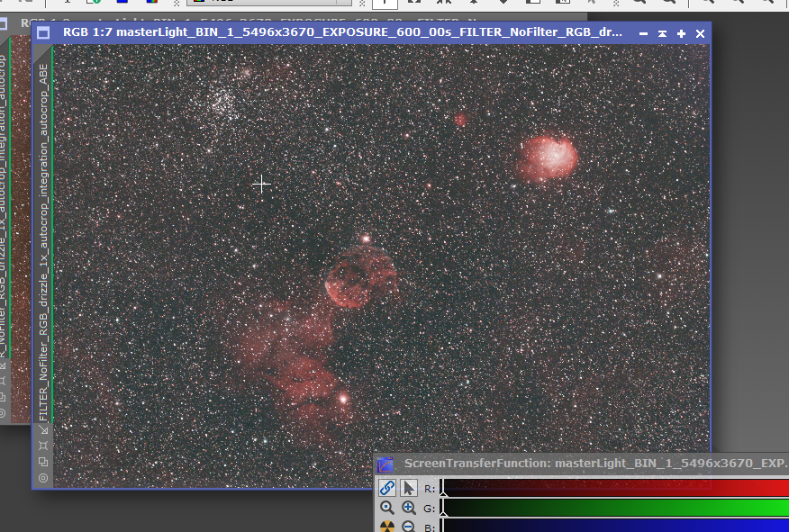Viewport: 789px width, 532px height.
Task: Click the red channel shadows triangle marker
Action: (x=443, y=494)
